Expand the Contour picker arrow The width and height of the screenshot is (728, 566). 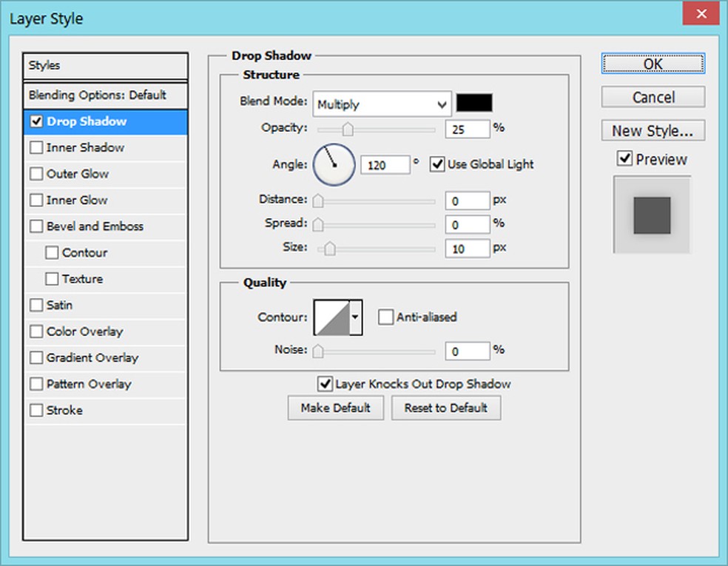click(355, 317)
